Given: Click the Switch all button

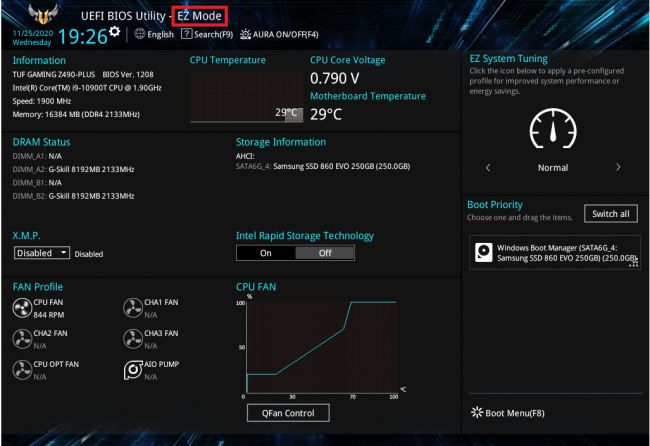Looking at the screenshot, I should pyautogui.click(x=611, y=214).
